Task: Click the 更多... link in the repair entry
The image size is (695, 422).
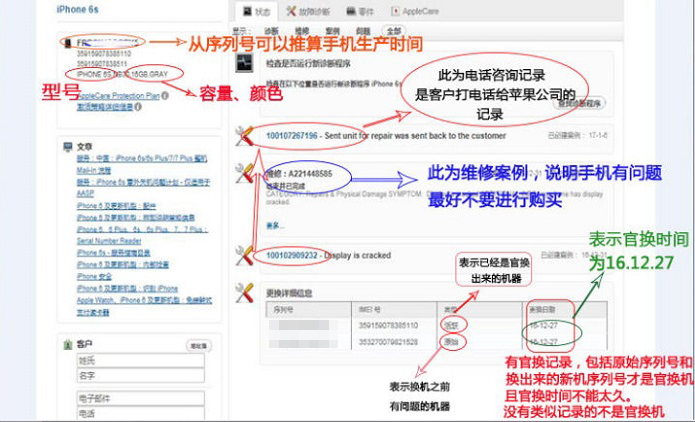Action: [x=275, y=226]
